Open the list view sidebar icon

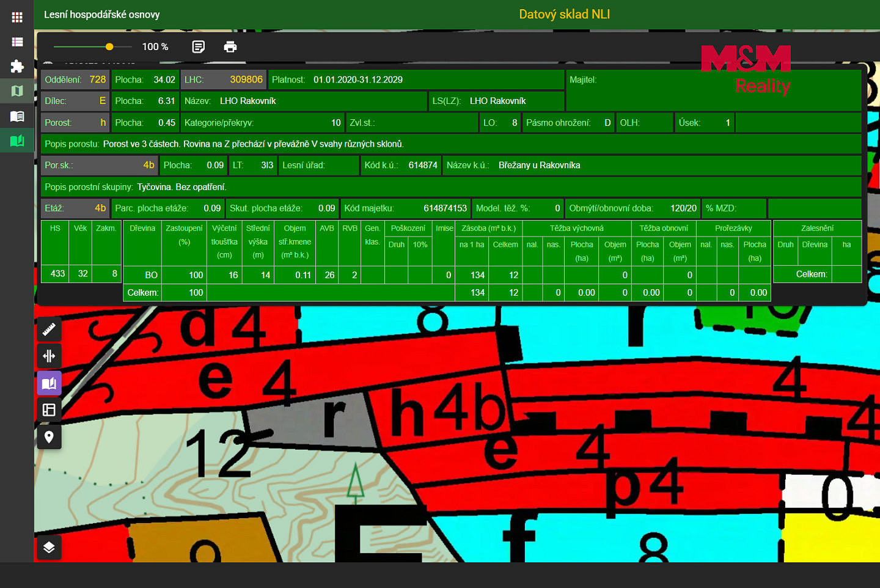pos(17,42)
